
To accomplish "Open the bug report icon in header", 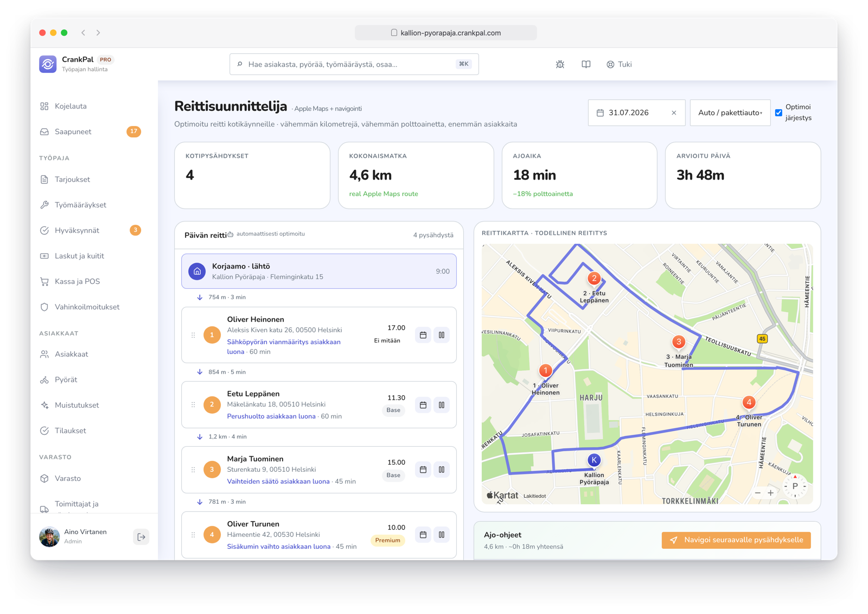I will click(560, 64).
